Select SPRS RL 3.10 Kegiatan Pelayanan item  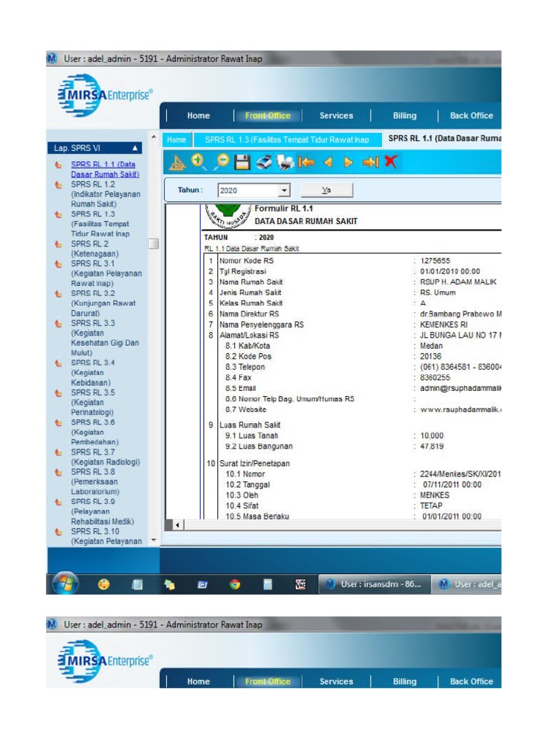tap(106, 536)
